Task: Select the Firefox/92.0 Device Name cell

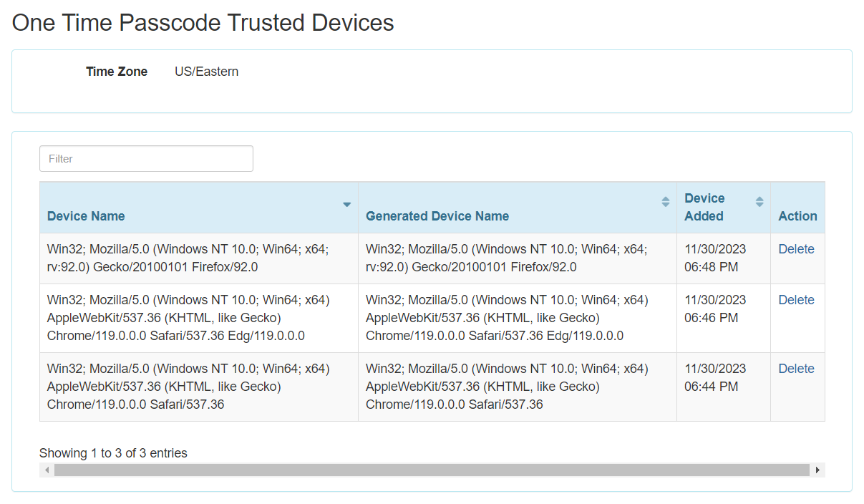Action: 199,258
